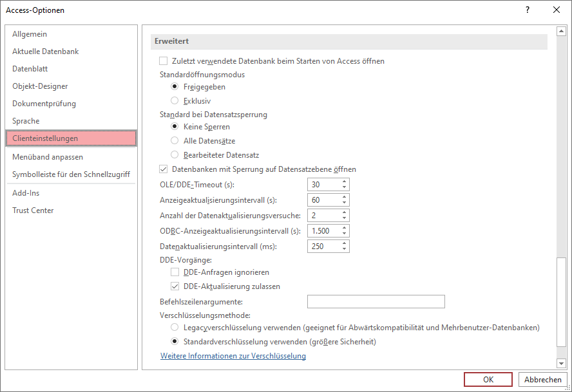Click the help question mark icon
Screen dimensions: 572x392
527,10
